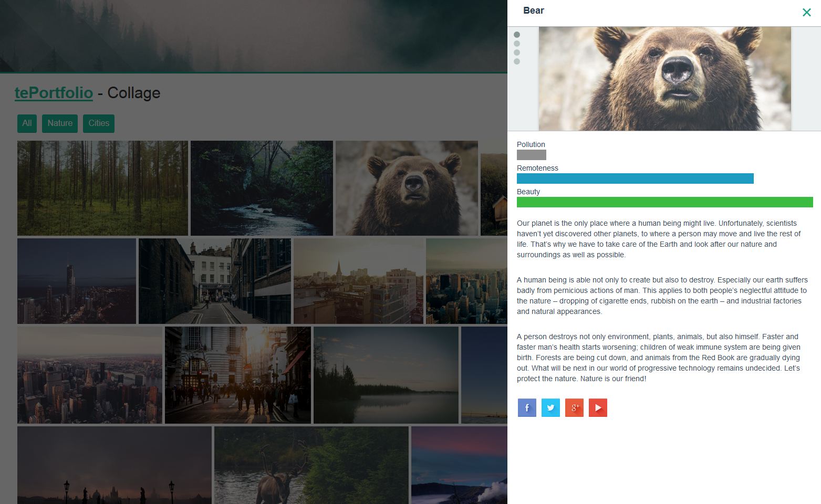This screenshot has width=821, height=504.
Task: Click the blue Remoteness bar
Action: pyautogui.click(x=635, y=178)
